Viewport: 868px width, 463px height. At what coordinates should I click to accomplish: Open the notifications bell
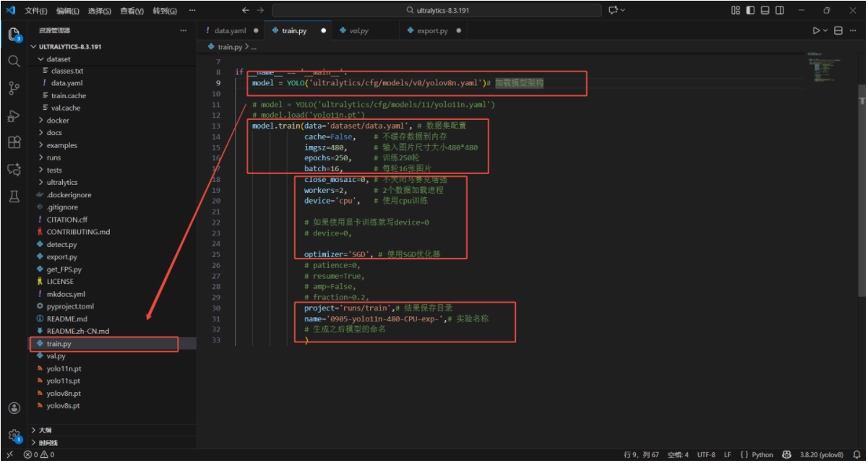[x=855, y=455]
